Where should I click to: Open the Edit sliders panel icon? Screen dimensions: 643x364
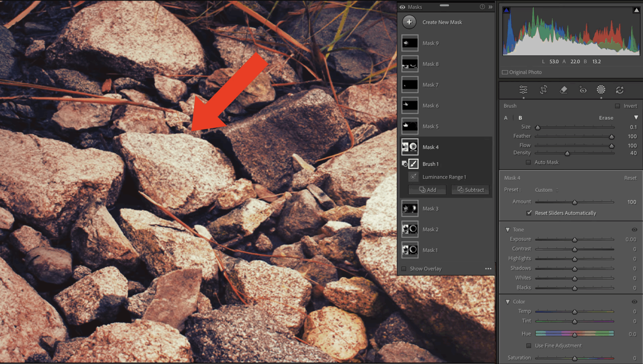click(x=523, y=90)
